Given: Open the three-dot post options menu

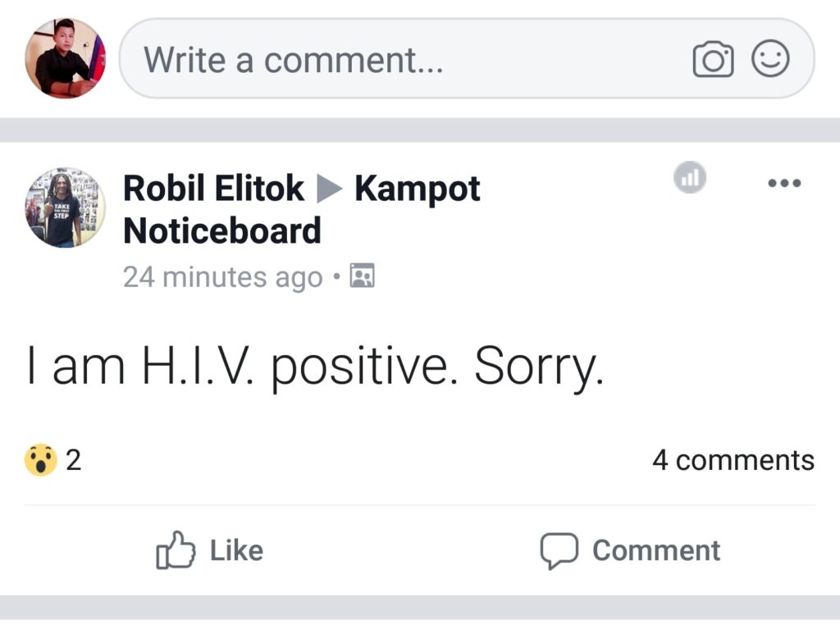Looking at the screenshot, I should (783, 182).
